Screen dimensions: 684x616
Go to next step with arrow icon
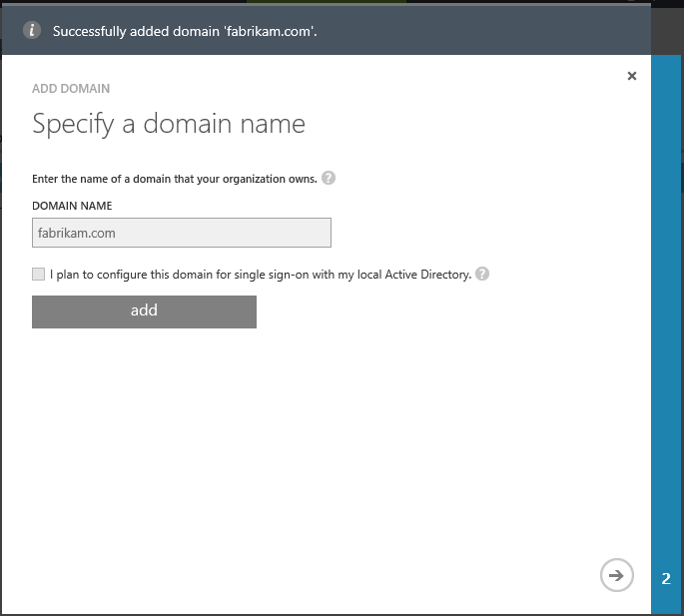[617, 575]
